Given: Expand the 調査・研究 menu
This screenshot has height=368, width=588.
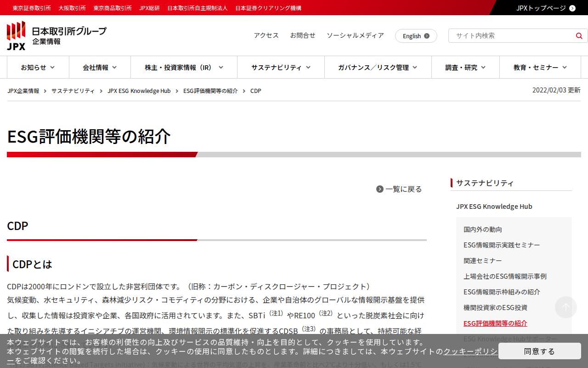Looking at the screenshot, I should click(x=465, y=67).
